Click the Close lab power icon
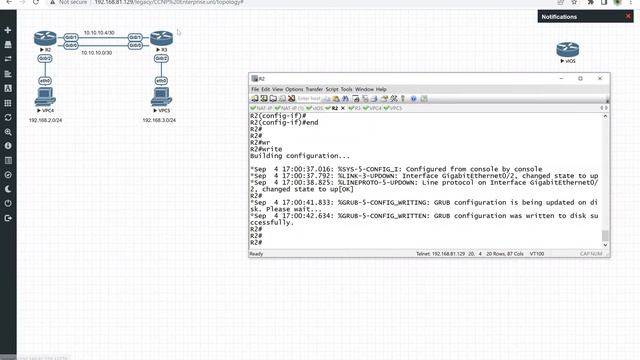Viewport: 640px width, 360px height. [8, 203]
